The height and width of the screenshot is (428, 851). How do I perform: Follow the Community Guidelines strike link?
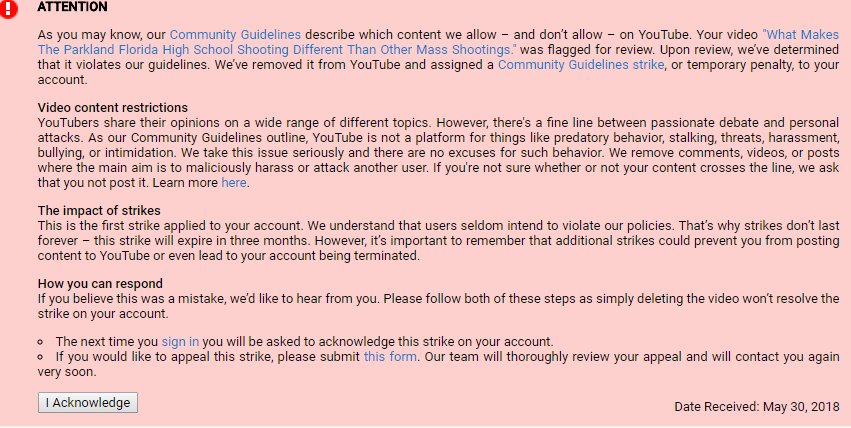click(x=581, y=65)
